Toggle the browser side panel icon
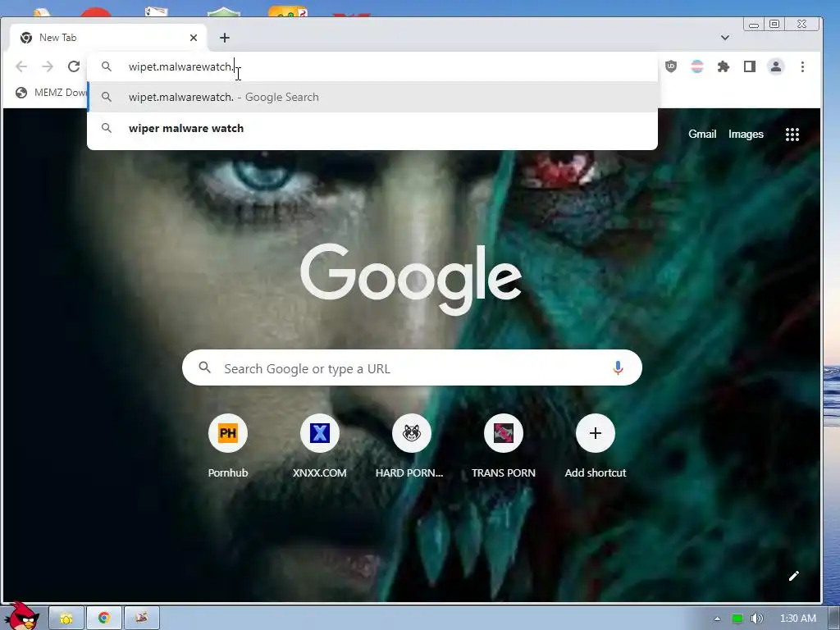Screen dimensions: 840x630 (x=750, y=66)
